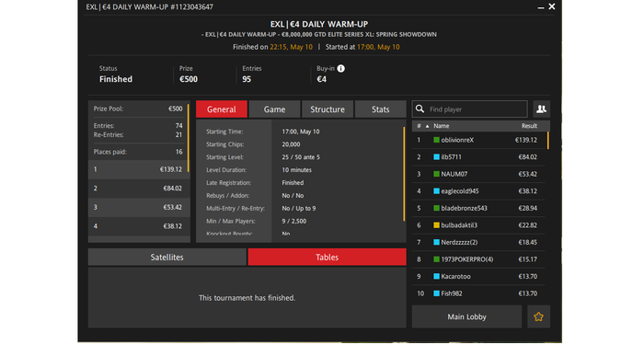Add tournament to favorites with star icon
This screenshot has height=344, width=644.
pos(538,316)
